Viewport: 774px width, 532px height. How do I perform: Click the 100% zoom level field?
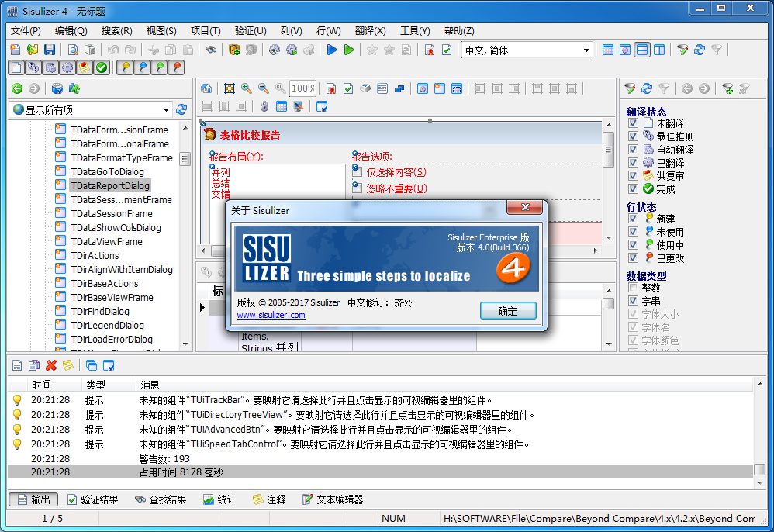(x=302, y=88)
